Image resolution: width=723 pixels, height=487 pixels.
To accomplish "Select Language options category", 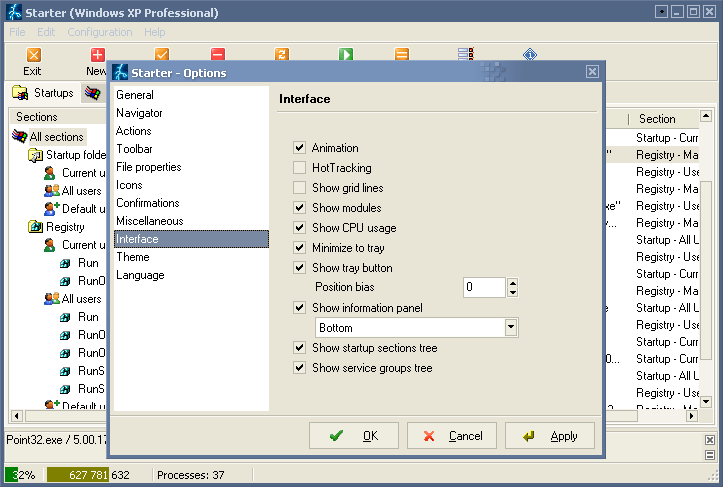I will 191,275.
